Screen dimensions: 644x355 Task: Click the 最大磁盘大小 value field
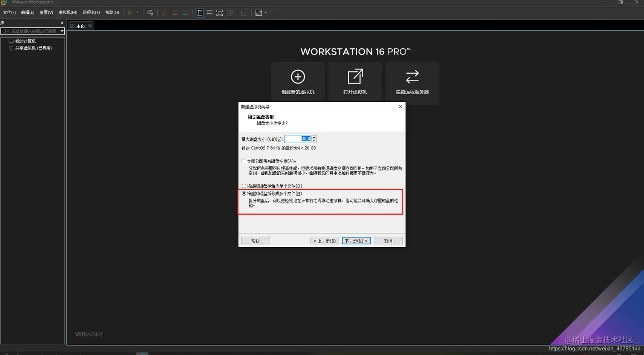tap(298, 139)
